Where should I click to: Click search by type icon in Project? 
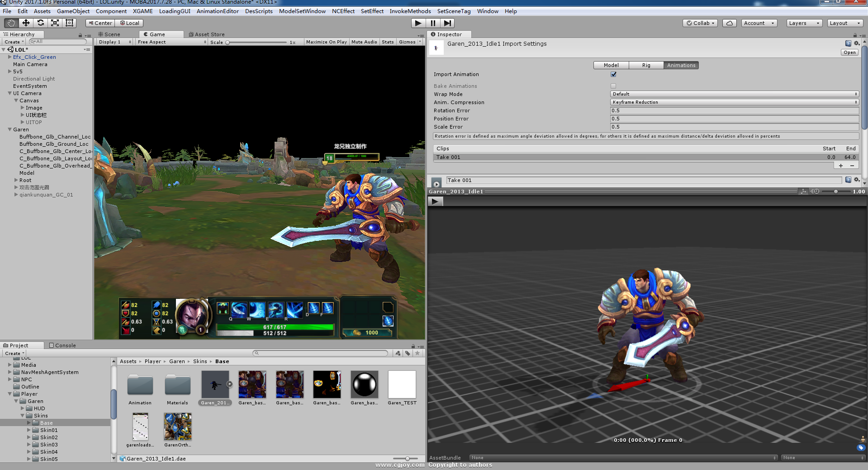(x=398, y=353)
